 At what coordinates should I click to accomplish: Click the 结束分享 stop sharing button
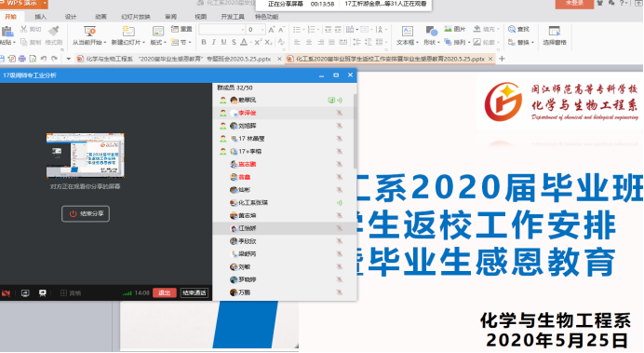point(86,213)
